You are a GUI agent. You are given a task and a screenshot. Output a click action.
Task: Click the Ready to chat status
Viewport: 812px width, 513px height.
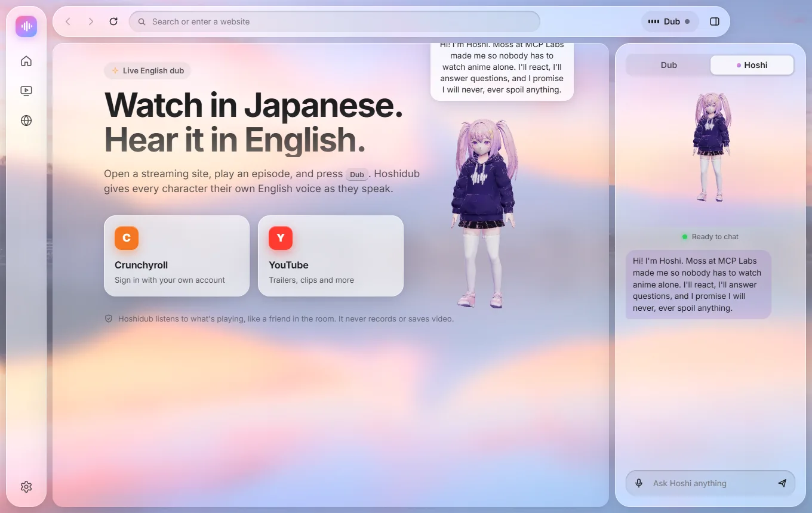(710, 237)
